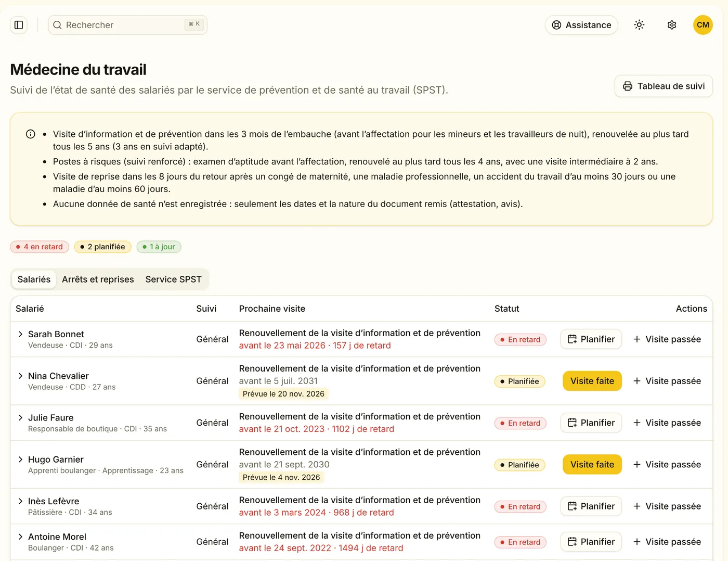The width and height of the screenshot is (728, 561).
Task: Expand Nina Chevalier's row
Action: [20, 376]
